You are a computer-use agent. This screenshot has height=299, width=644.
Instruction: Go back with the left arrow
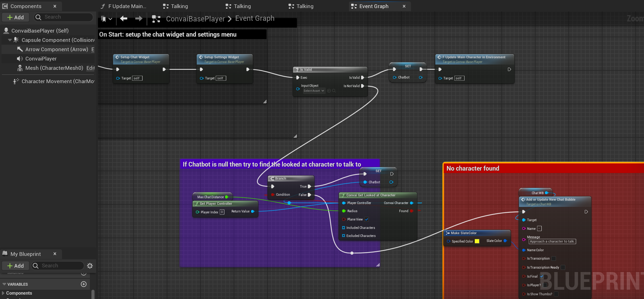point(124,19)
